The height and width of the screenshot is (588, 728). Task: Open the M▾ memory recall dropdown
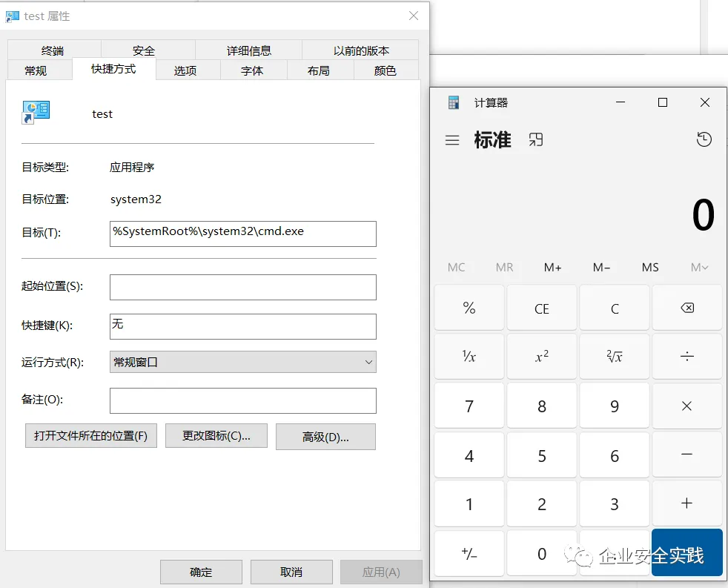pos(698,268)
